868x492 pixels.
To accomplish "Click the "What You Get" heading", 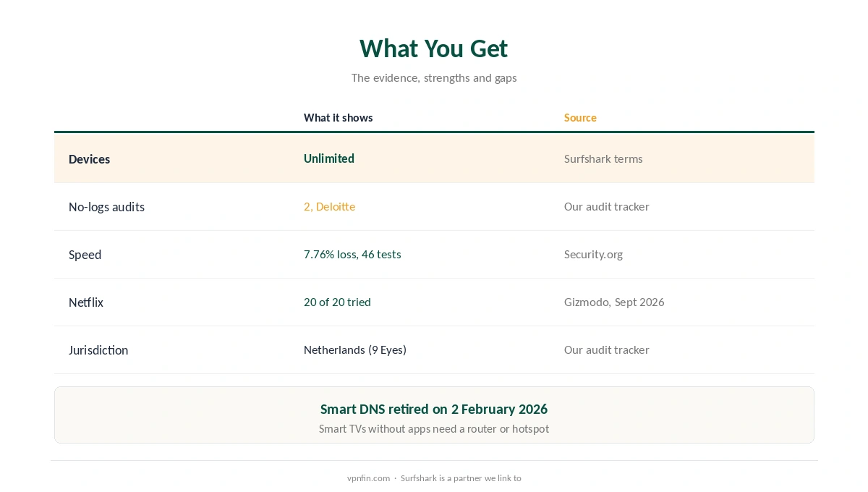I will pyautogui.click(x=434, y=48).
